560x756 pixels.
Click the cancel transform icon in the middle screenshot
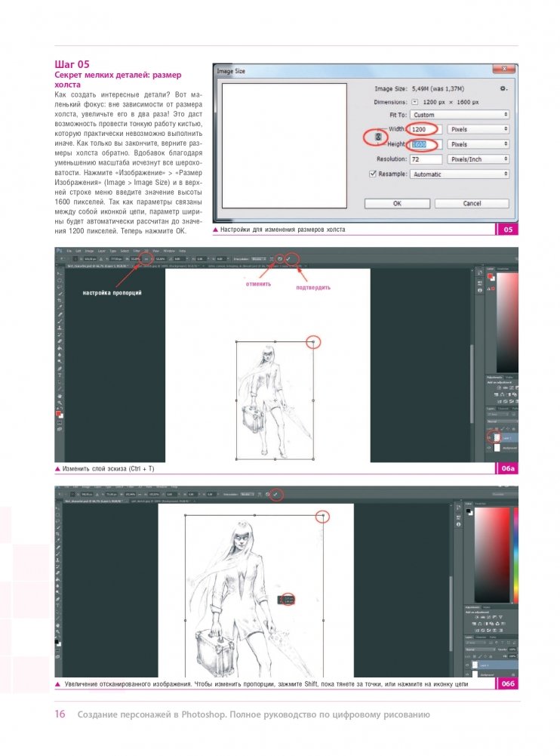[279, 258]
